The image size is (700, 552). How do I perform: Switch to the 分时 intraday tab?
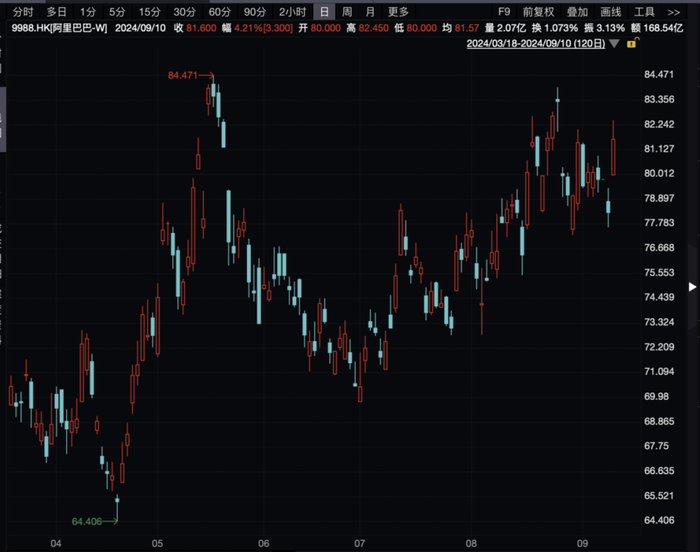[x=23, y=12]
